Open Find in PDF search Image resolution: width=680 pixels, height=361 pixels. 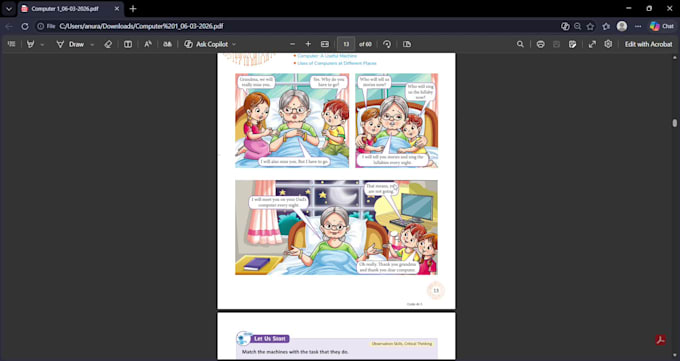click(520, 44)
